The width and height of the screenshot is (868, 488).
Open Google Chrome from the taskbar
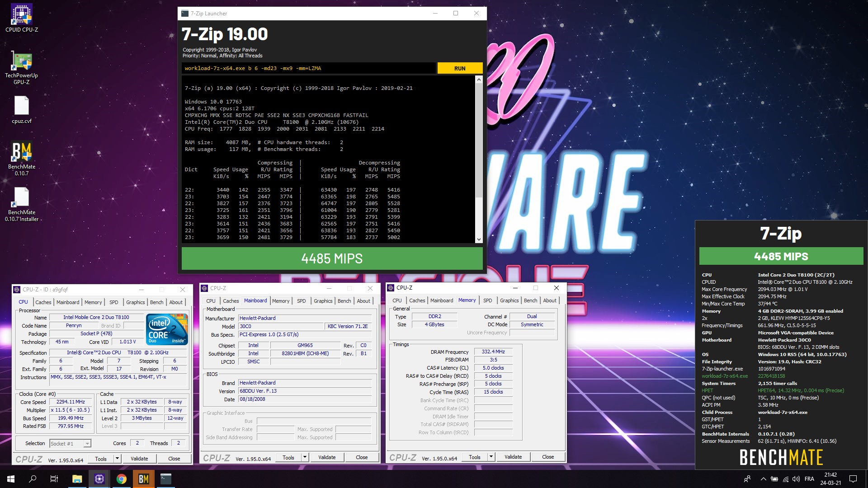(122, 479)
